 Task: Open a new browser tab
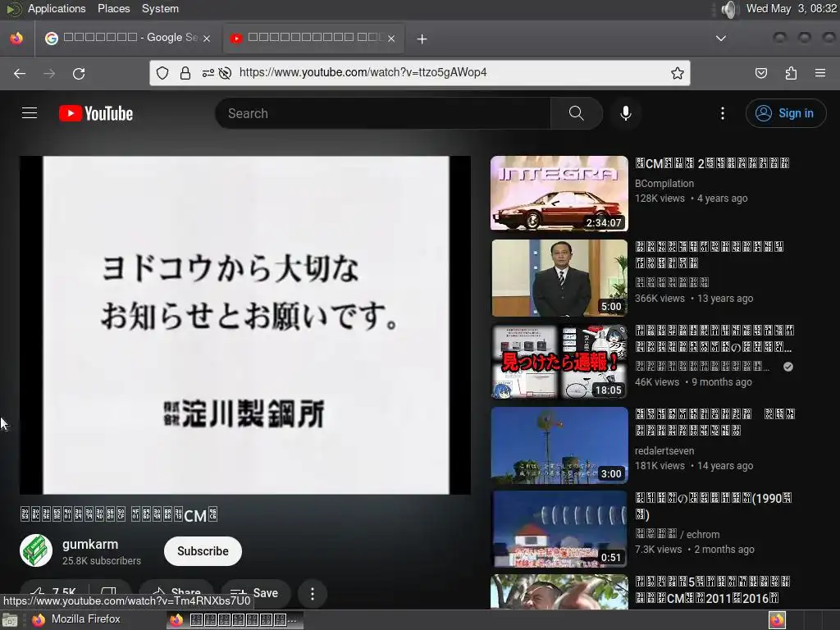pos(422,39)
